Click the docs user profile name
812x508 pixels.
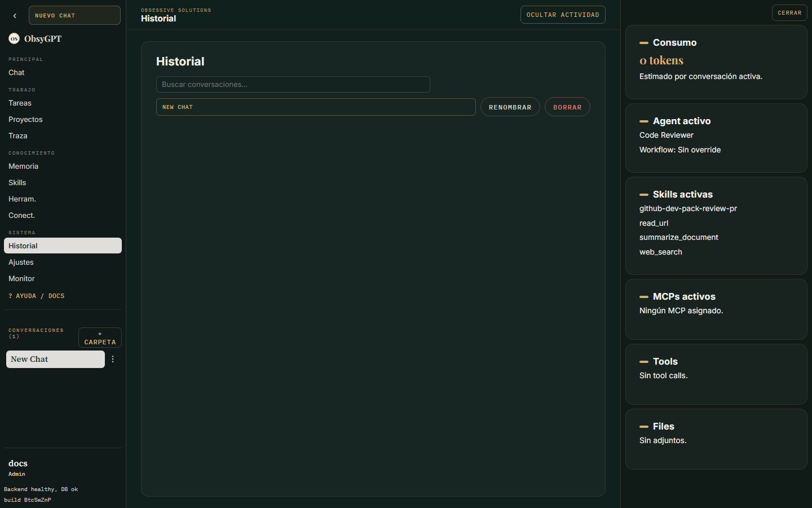(x=18, y=463)
